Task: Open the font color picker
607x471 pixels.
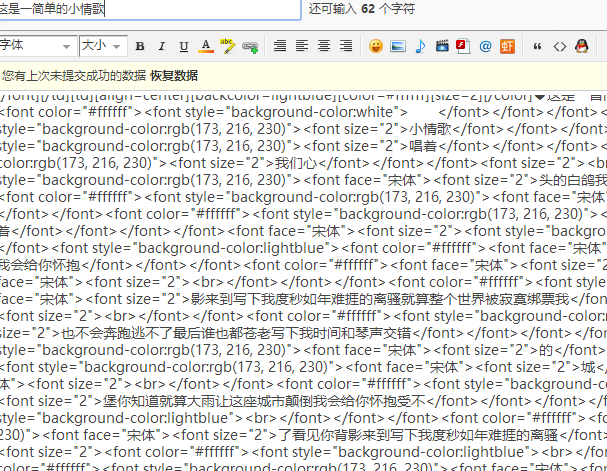Action: (206, 46)
